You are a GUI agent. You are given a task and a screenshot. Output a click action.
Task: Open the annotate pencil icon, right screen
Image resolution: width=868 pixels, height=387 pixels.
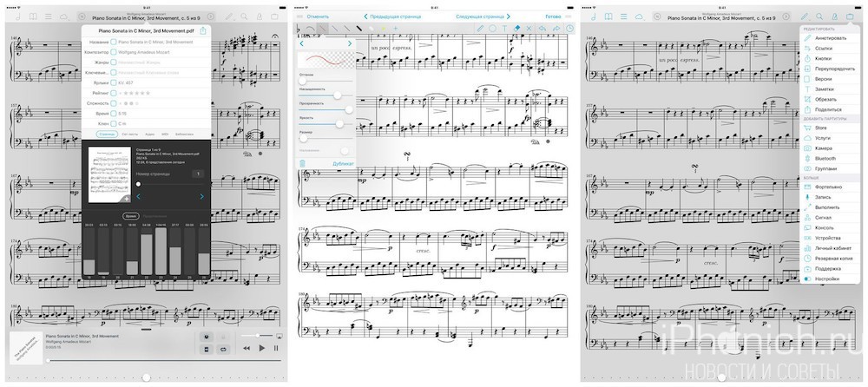tap(805, 16)
